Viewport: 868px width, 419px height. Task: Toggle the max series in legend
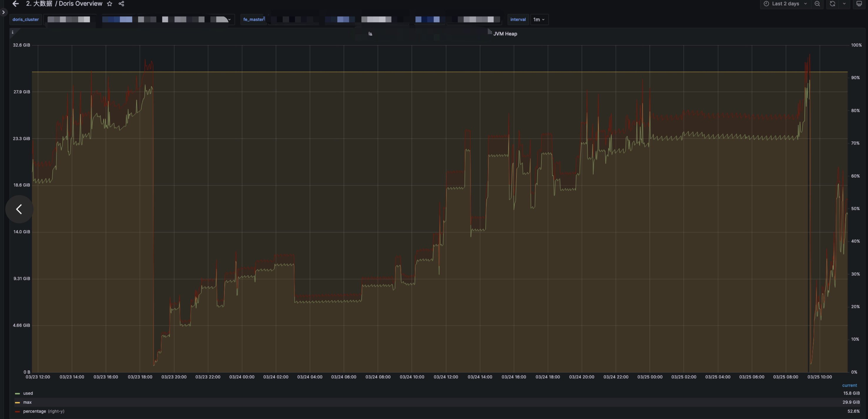27,403
